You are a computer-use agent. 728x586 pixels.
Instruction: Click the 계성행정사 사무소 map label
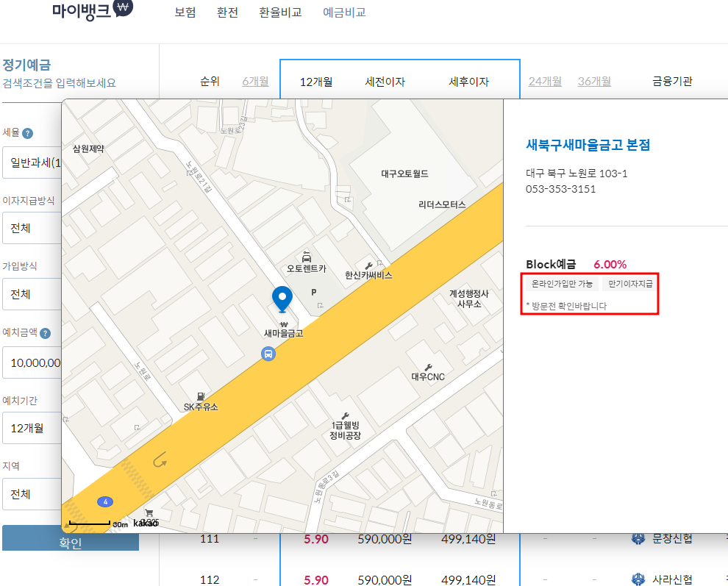click(469, 299)
